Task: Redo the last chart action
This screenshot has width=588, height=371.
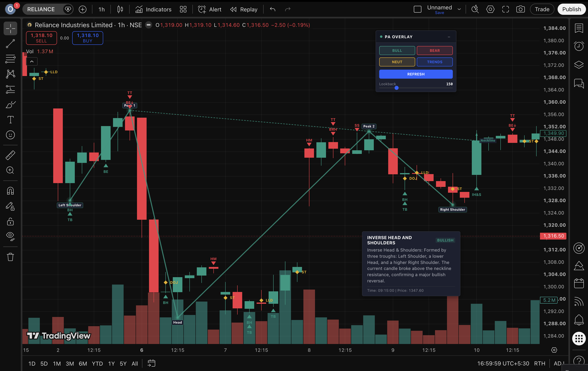Action: pyautogui.click(x=288, y=9)
